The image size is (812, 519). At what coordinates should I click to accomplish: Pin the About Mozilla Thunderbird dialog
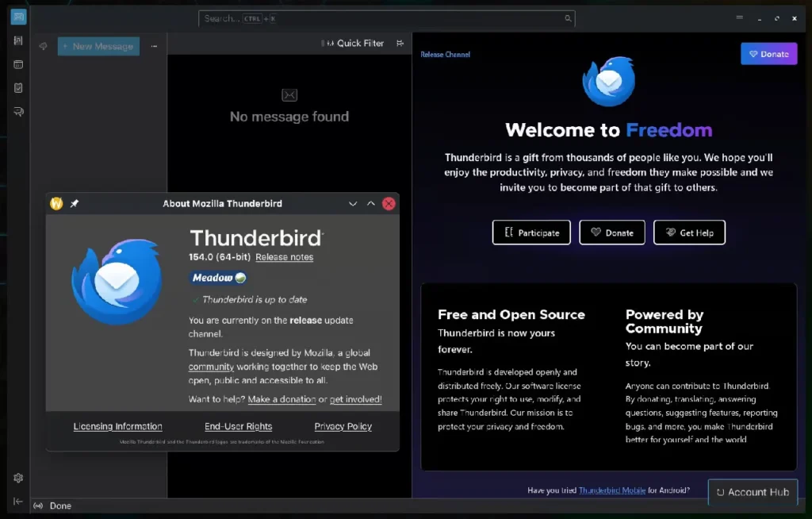click(75, 204)
